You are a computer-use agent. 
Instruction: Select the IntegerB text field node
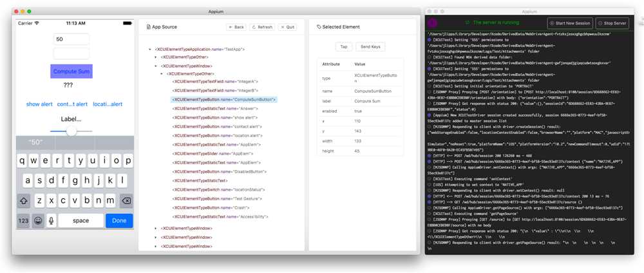(x=215, y=90)
